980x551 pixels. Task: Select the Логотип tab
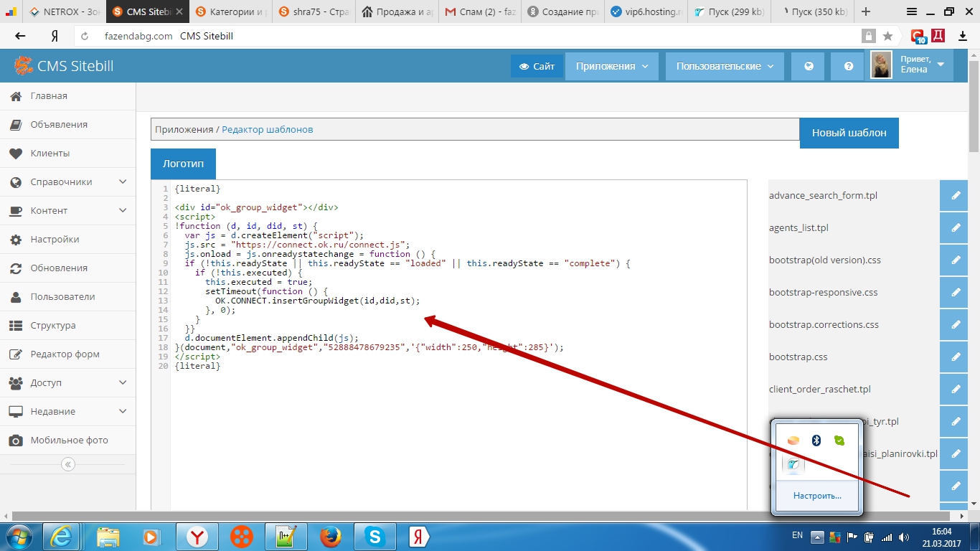coord(183,164)
